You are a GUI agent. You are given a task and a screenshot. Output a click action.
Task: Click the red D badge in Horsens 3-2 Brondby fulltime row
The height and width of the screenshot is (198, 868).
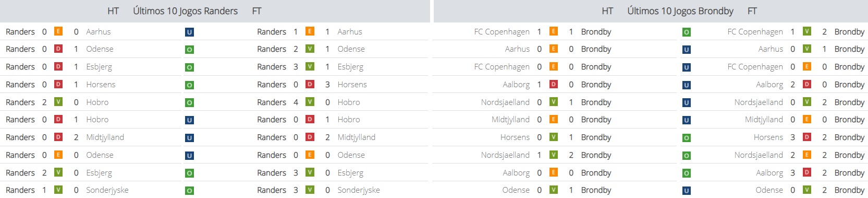(807, 137)
